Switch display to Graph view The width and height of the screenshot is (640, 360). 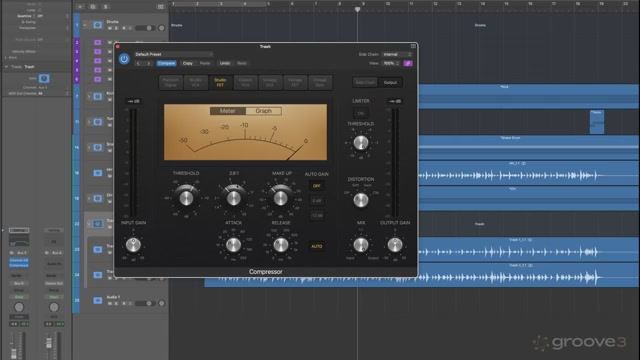coord(263,111)
